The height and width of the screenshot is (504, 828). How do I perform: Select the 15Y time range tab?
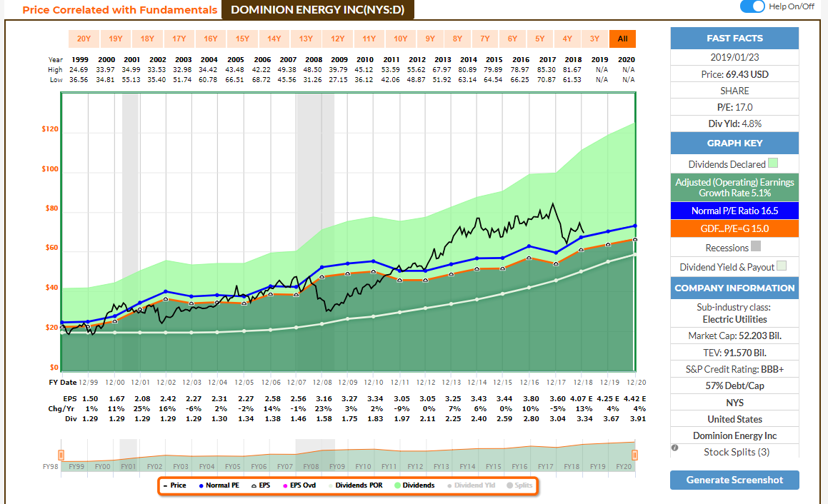point(242,39)
